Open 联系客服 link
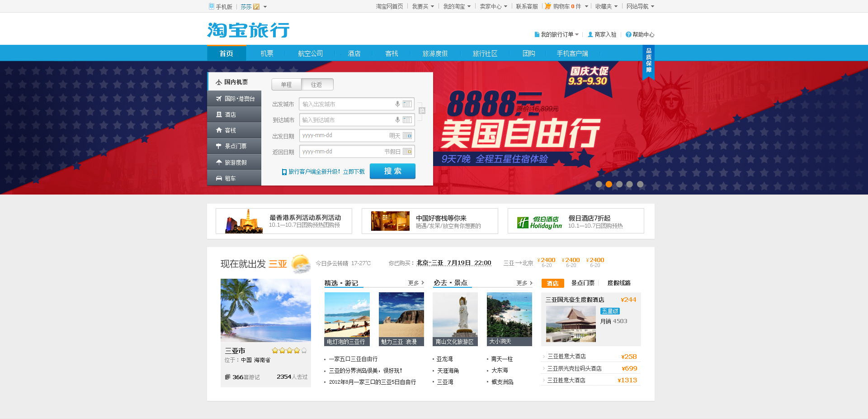The image size is (868, 419). [x=527, y=6]
